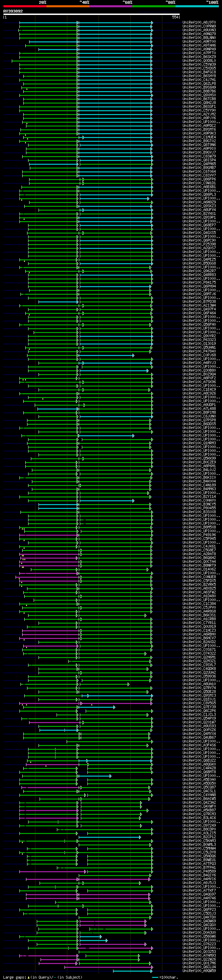Viewport: 222px width, 980px height.
Task: Select hit label UniRef100_A8E6B1
Action: pyautogui.click(x=199, y=187)
